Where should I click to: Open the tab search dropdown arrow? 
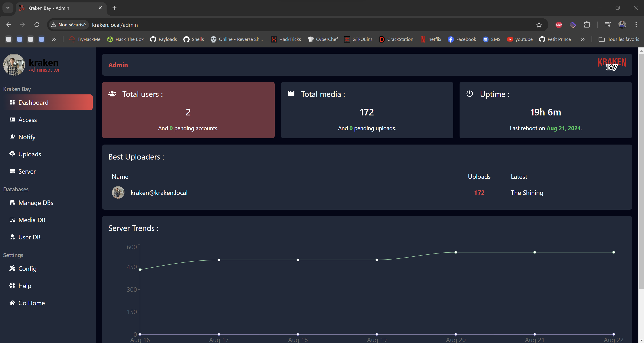point(8,8)
